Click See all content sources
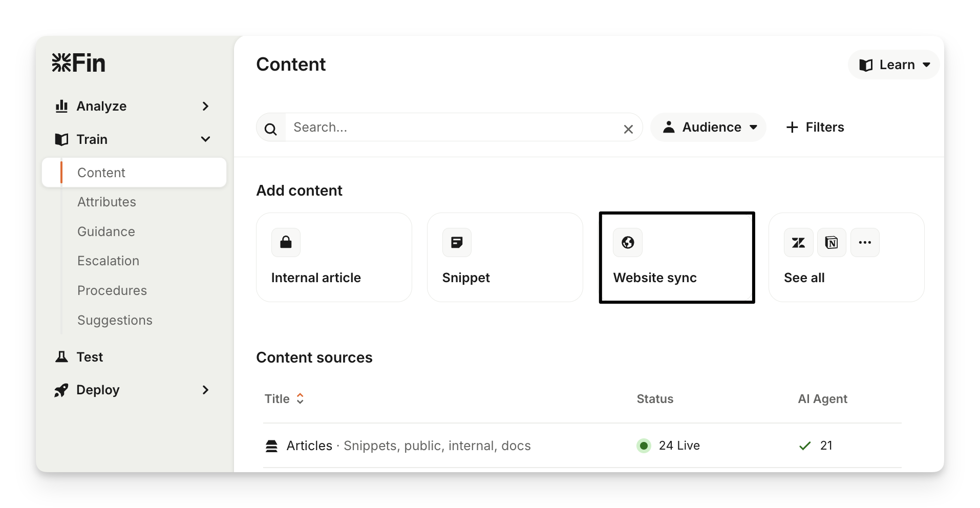 (804, 278)
